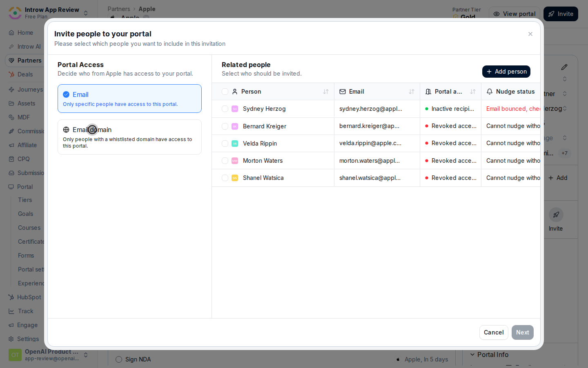The width and height of the screenshot is (588, 368).
Task: Tick the select-all checkbox in table header
Action: pos(225,92)
